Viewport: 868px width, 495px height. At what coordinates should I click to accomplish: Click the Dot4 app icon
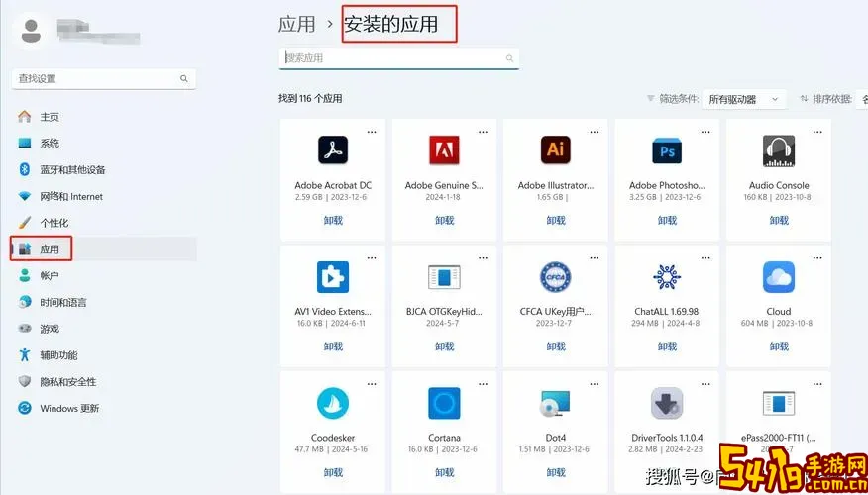[x=555, y=403]
